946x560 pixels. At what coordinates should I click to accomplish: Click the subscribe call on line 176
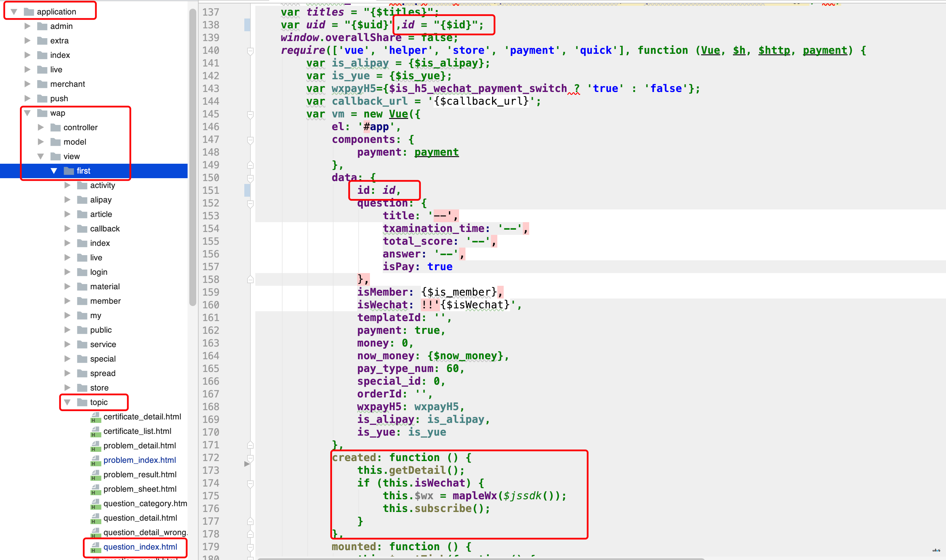[x=443, y=508]
